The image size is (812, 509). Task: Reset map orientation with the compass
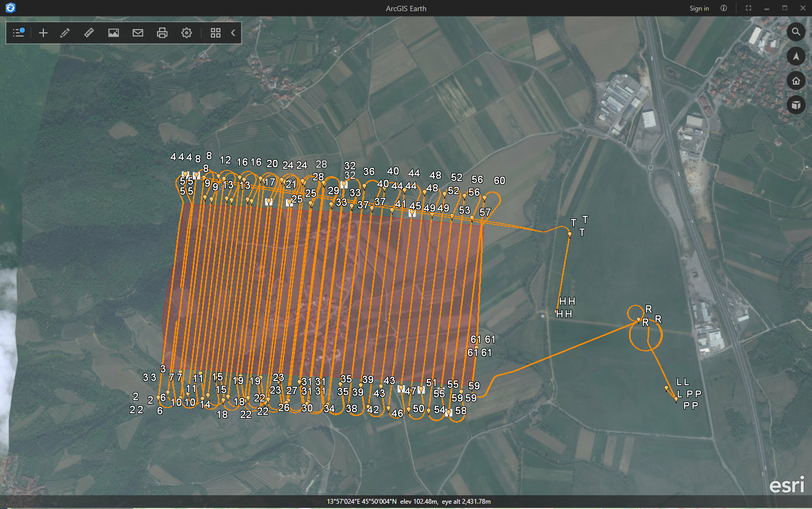[x=796, y=56]
